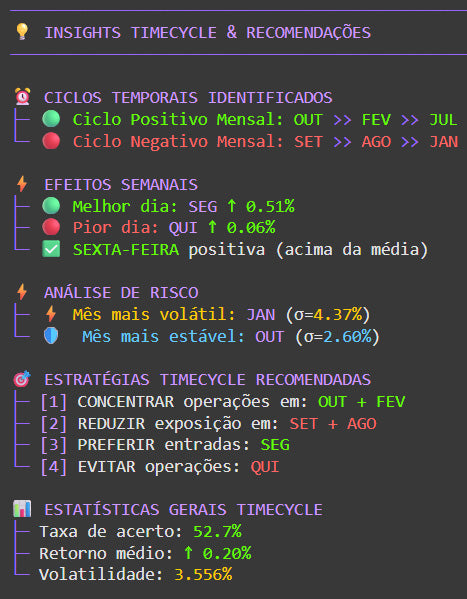Click the label Mês mais volátil:

(x=154, y=315)
